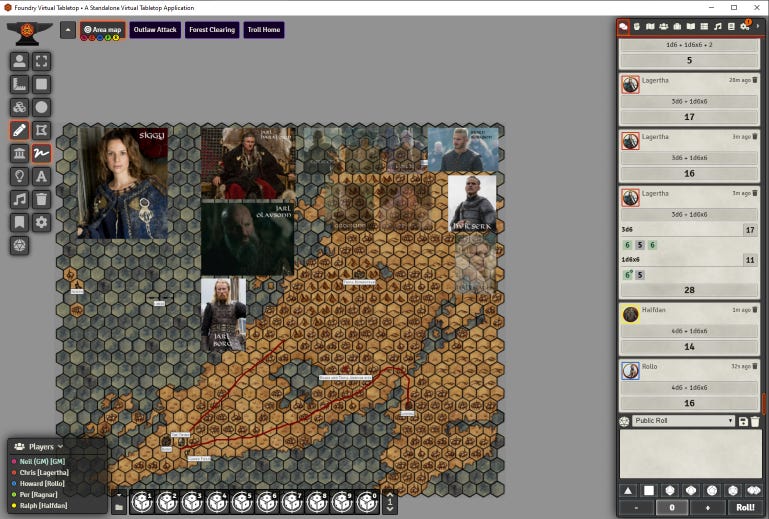769x519 pixels.
Task: Open the Forest Clearing scene
Action: pos(212,30)
